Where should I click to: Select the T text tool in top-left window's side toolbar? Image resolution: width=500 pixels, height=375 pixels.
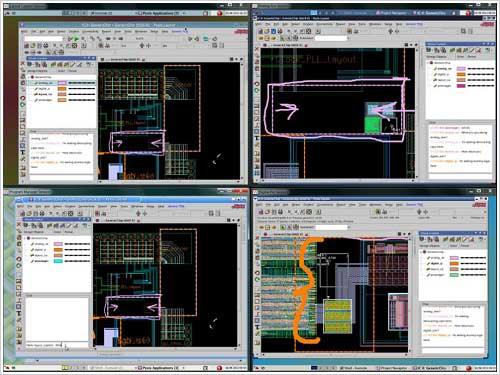[23, 152]
